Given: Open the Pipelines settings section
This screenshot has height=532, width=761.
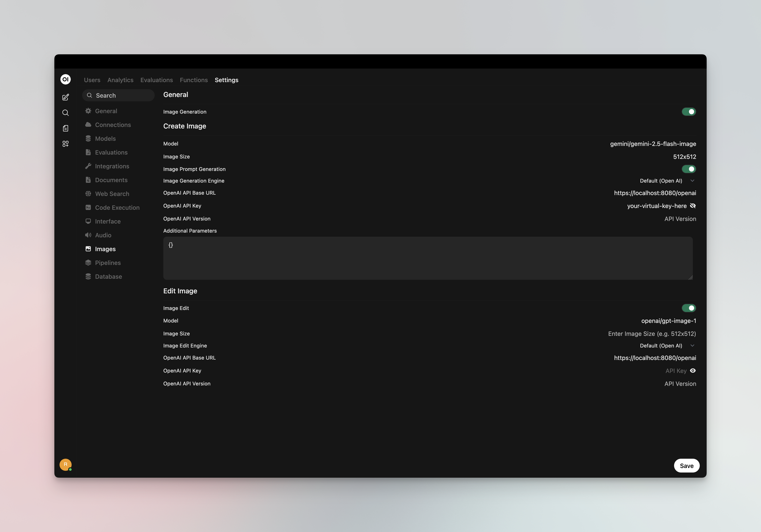Looking at the screenshot, I should (108, 263).
